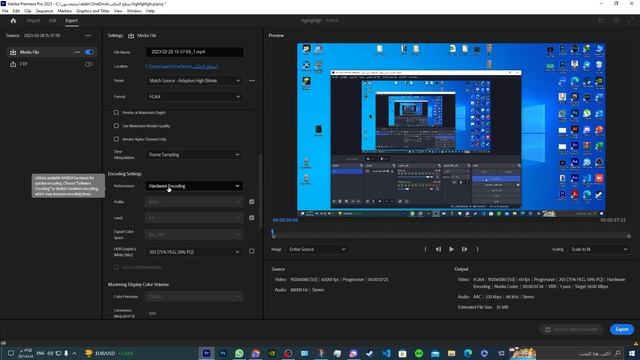This screenshot has height=360, width=640.
Task: Set the in point marker button
Action: tap(425, 249)
